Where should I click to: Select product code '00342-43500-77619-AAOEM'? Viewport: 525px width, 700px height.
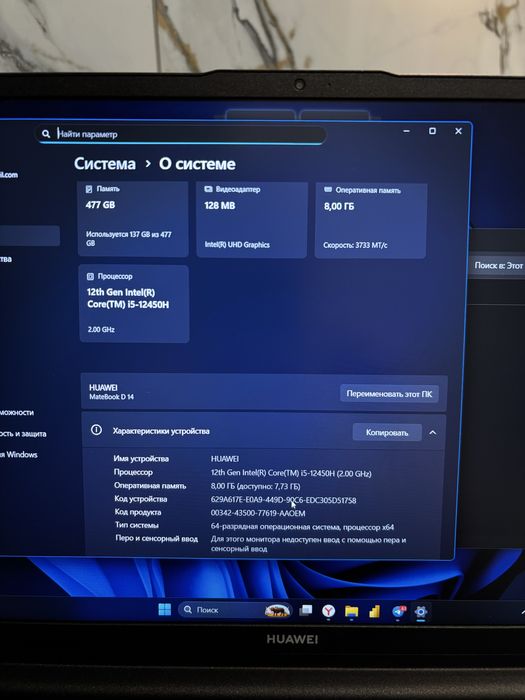click(x=258, y=513)
